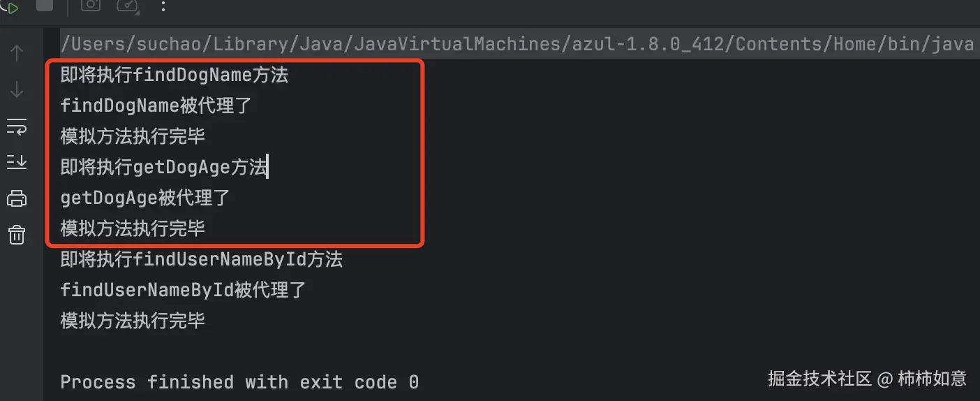The image size is (980, 401).
Task: Click the up arrow stack trace icon
Action: coord(17,53)
